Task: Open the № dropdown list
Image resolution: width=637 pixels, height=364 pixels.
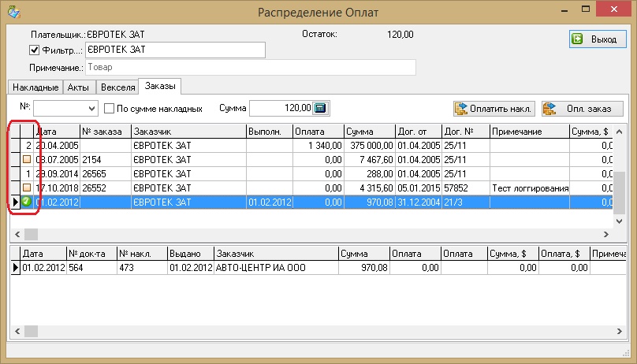Action: point(92,108)
